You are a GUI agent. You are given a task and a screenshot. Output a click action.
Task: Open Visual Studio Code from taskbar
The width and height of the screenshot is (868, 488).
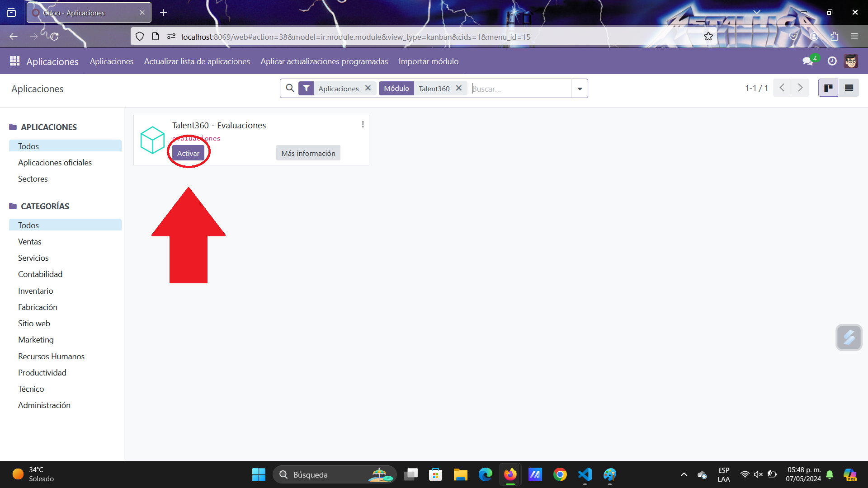coord(585,474)
